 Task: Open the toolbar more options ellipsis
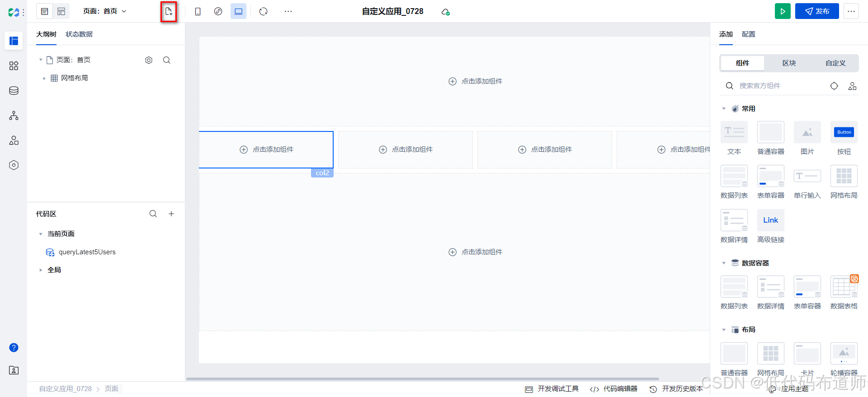(x=288, y=11)
